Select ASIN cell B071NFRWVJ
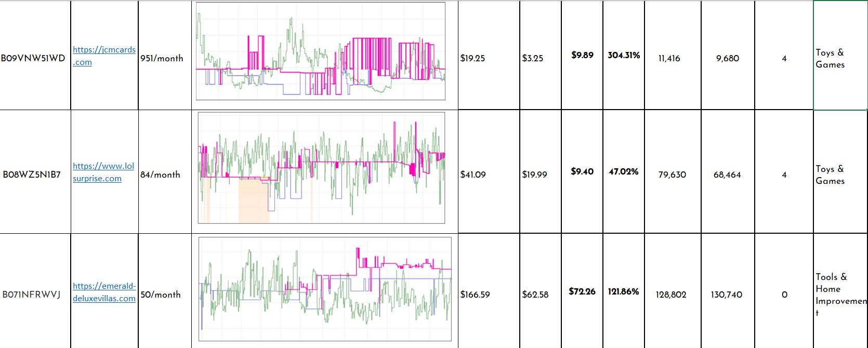 point(35,291)
